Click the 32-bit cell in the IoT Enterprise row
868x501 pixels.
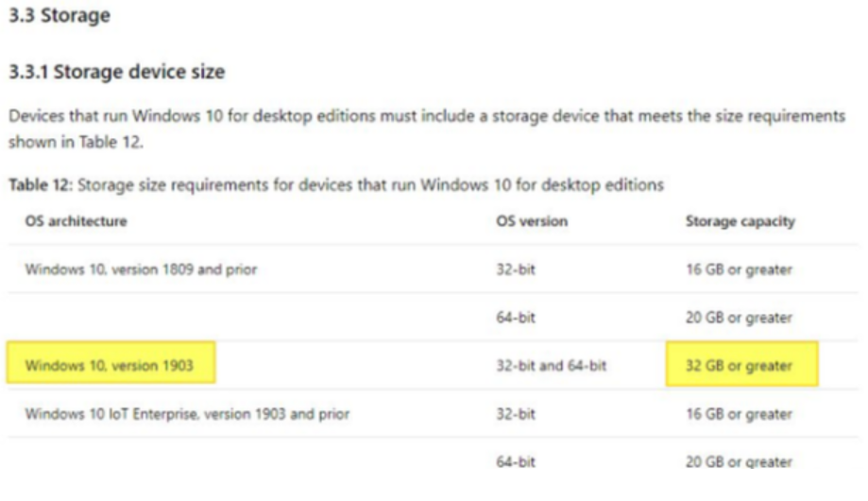click(516, 414)
